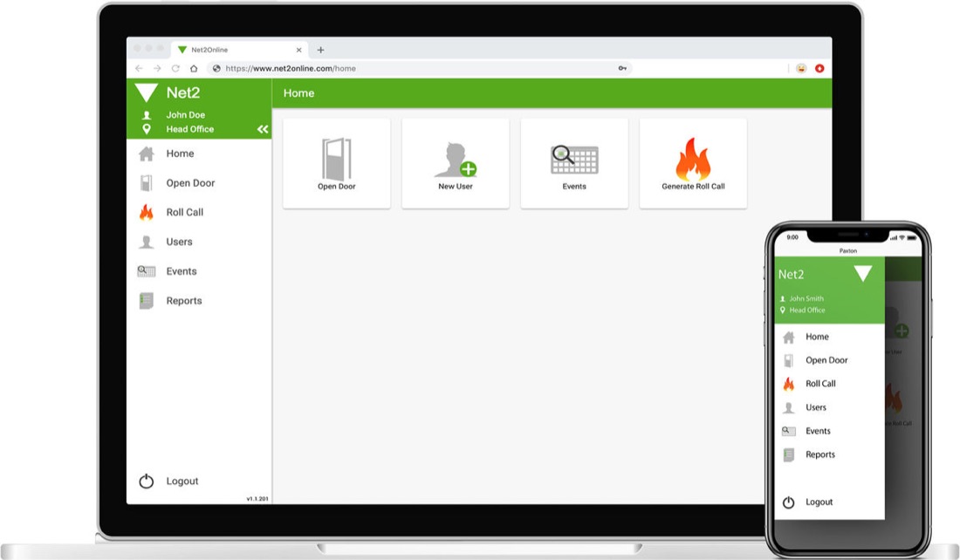Click the browser back arrow
The width and height of the screenshot is (960, 560).
pyautogui.click(x=139, y=69)
